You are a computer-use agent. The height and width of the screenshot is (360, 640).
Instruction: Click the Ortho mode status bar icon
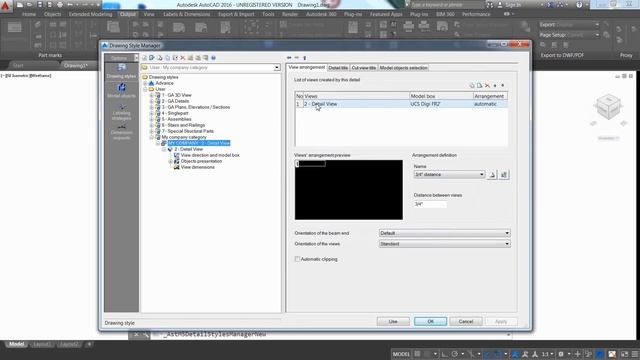(444, 354)
